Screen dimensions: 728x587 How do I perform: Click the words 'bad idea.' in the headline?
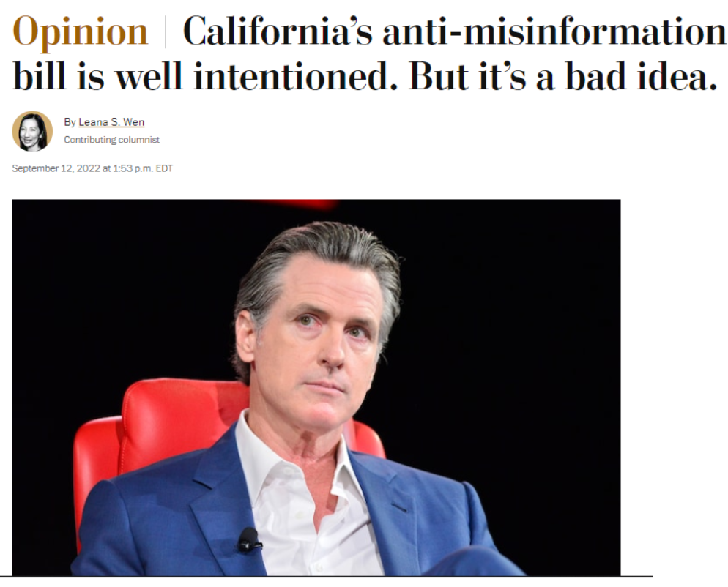pos(642,76)
